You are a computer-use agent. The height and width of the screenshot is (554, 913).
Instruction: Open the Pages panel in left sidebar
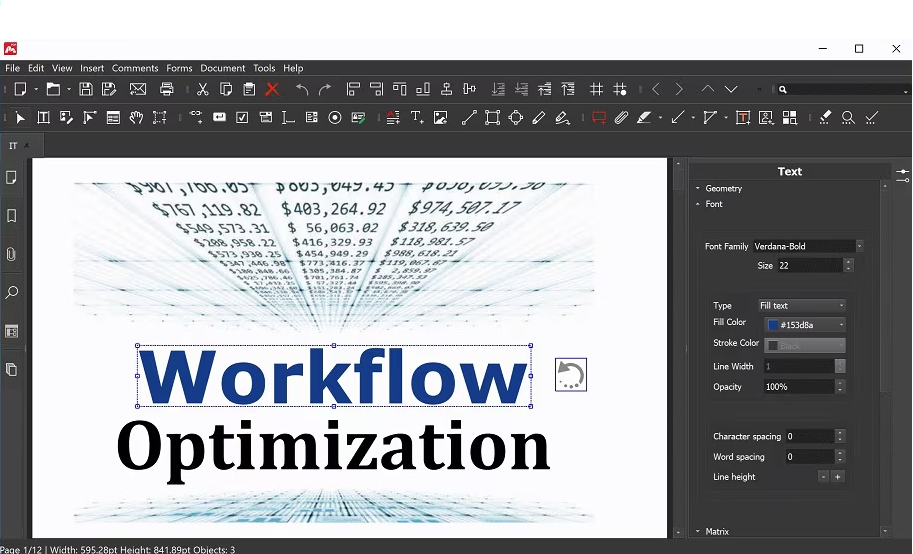coord(11,178)
